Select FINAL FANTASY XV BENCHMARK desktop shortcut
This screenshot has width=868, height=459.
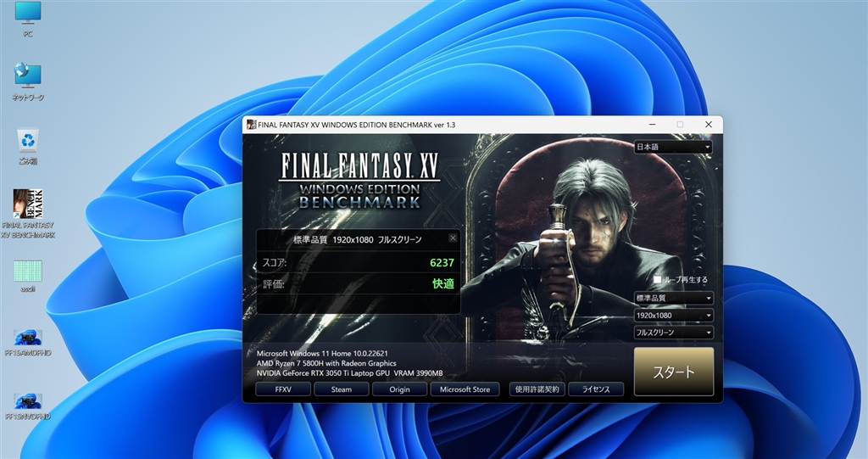click(28, 214)
